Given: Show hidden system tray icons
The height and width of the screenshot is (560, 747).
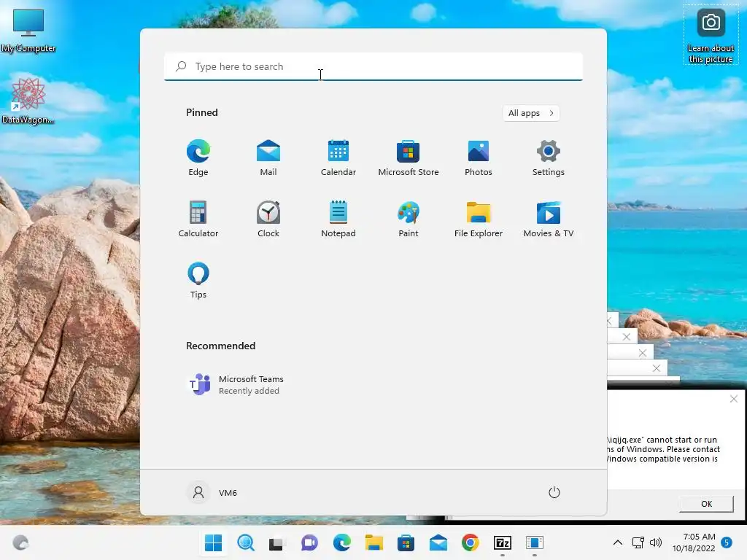Looking at the screenshot, I should 617,542.
